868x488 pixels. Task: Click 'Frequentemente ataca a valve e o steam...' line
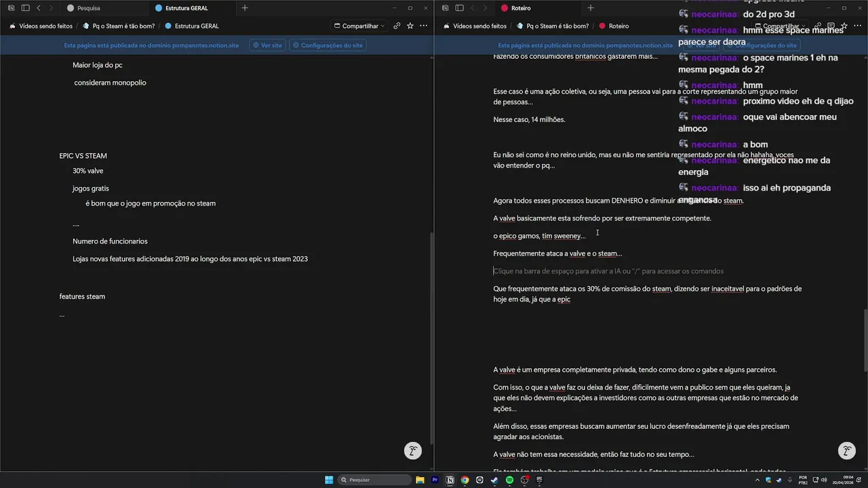click(x=557, y=253)
